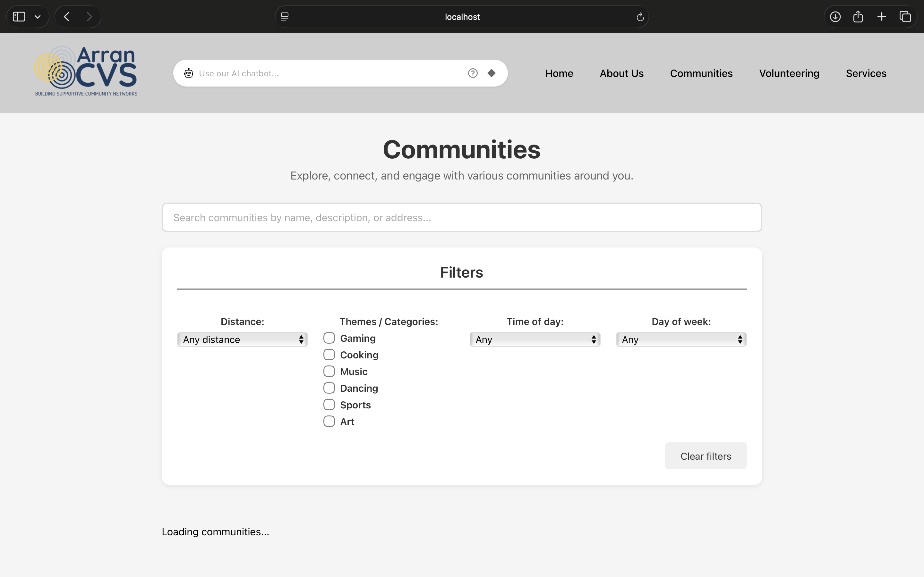Go to the Services page link
The height and width of the screenshot is (577, 924).
tap(866, 73)
